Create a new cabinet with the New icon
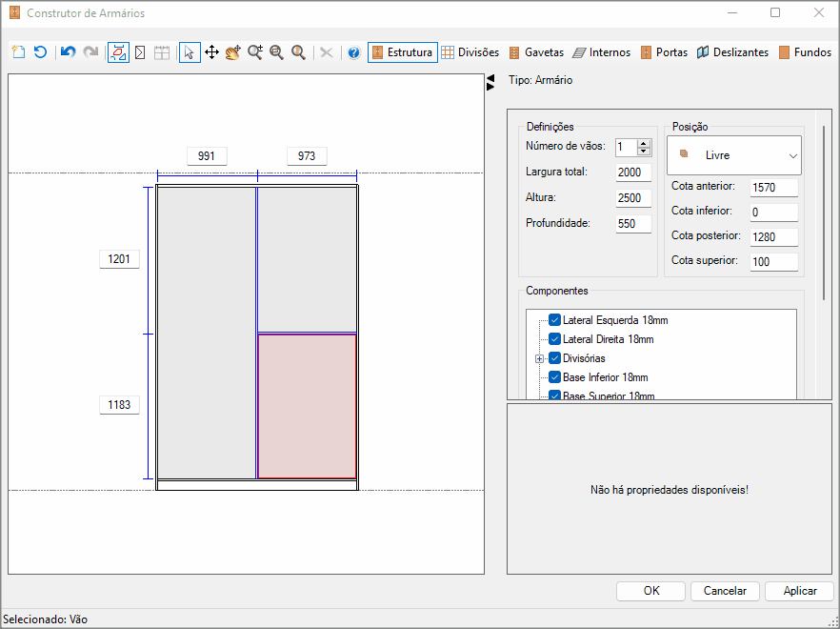The image size is (840, 629). (x=19, y=52)
